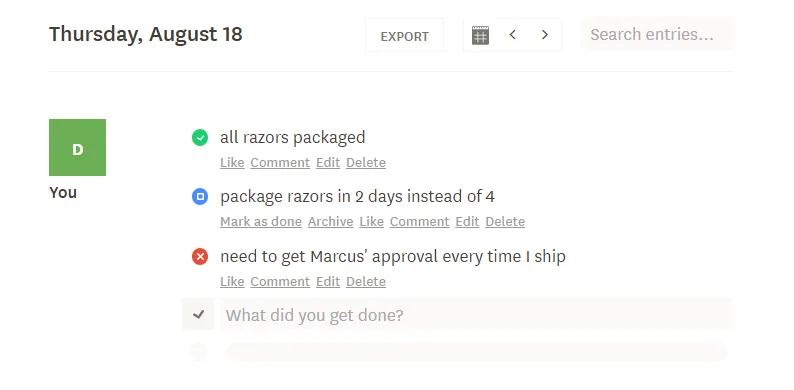Click blue goal icon beside 'package razors'
794x390 pixels.
(200, 197)
